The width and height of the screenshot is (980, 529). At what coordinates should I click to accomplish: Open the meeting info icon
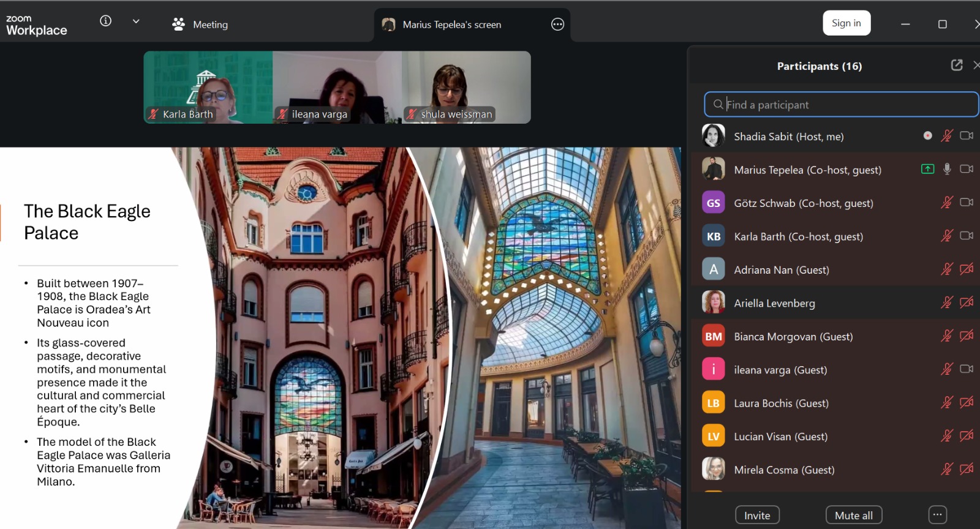(105, 21)
